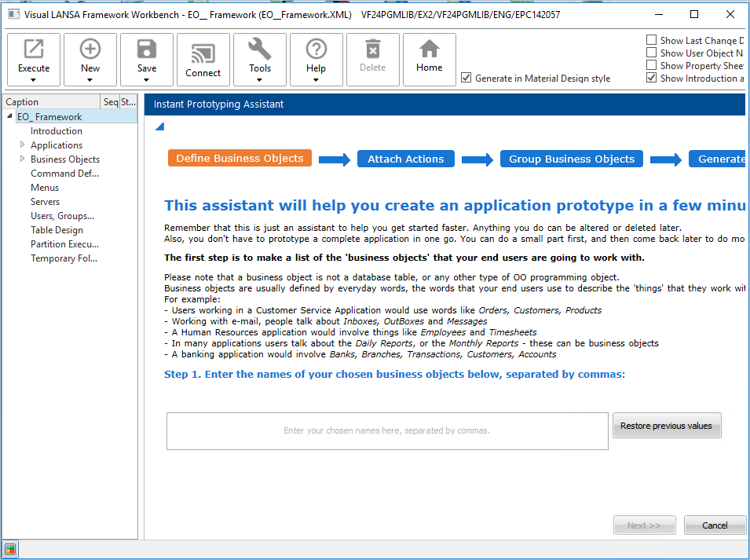Select Users, Groups... tree item
750x560 pixels.
coord(62,216)
